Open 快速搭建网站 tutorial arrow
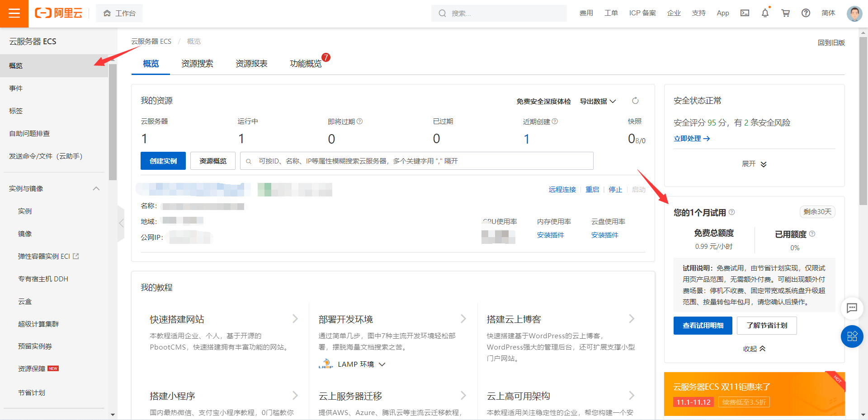The height and width of the screenshot is (420, 868). coord(295,319)
